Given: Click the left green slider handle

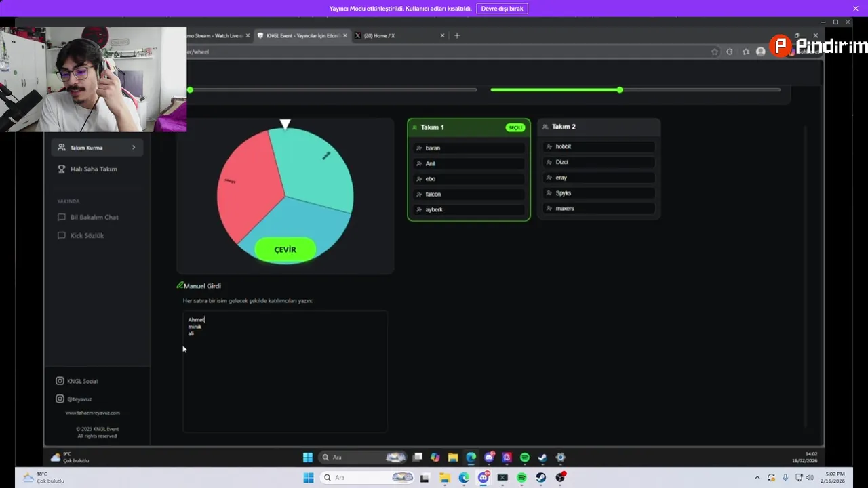Looking at the screenshot, I should [190, 90].
